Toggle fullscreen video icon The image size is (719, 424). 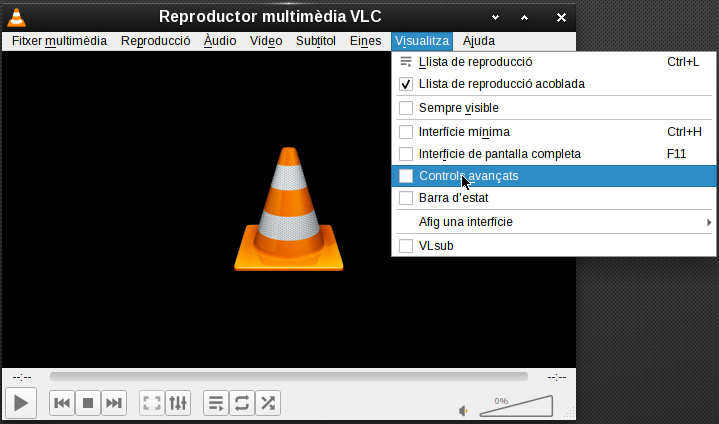[152, 403]
